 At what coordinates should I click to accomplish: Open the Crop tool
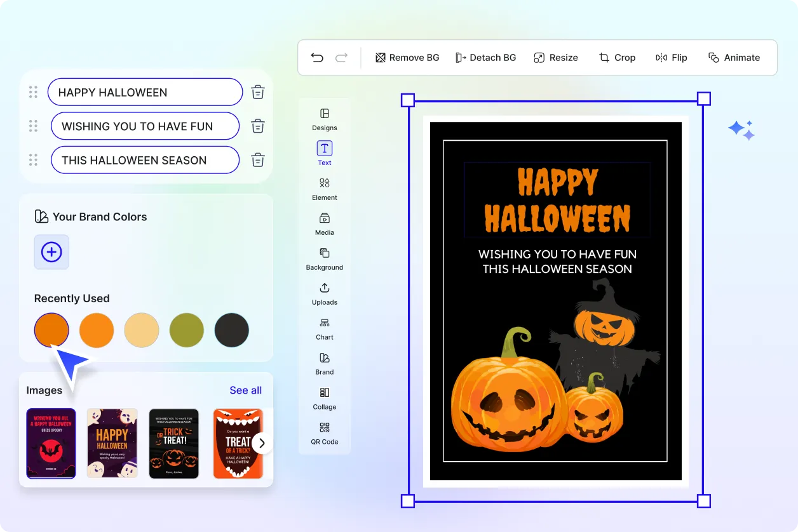pos(617,57)
